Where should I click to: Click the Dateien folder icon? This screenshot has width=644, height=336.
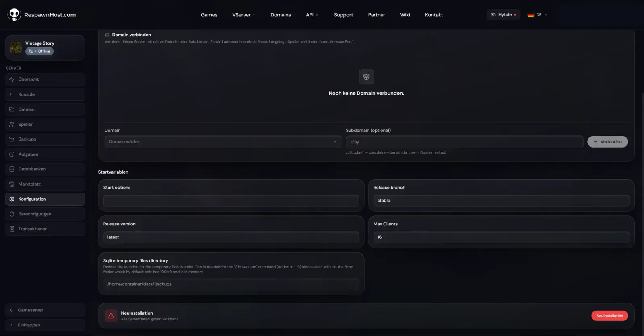point(12,109)
